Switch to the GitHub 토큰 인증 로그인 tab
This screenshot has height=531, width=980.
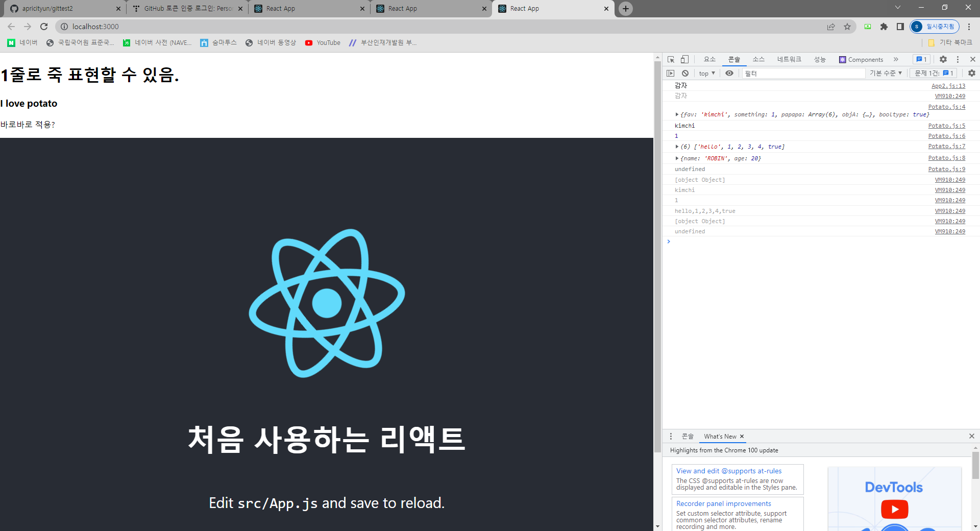[187, 9]
